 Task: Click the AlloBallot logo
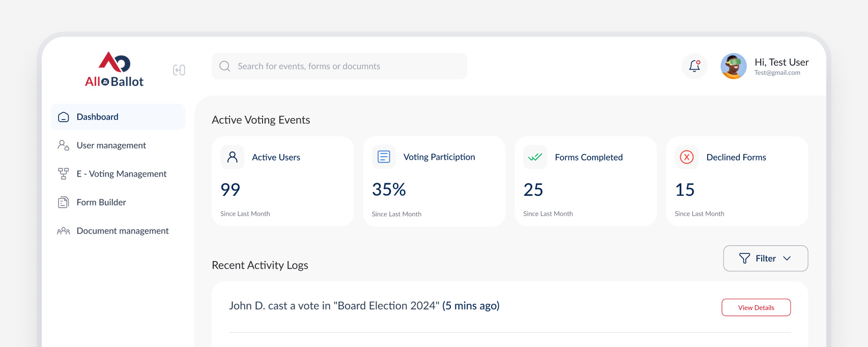point(114,69)
